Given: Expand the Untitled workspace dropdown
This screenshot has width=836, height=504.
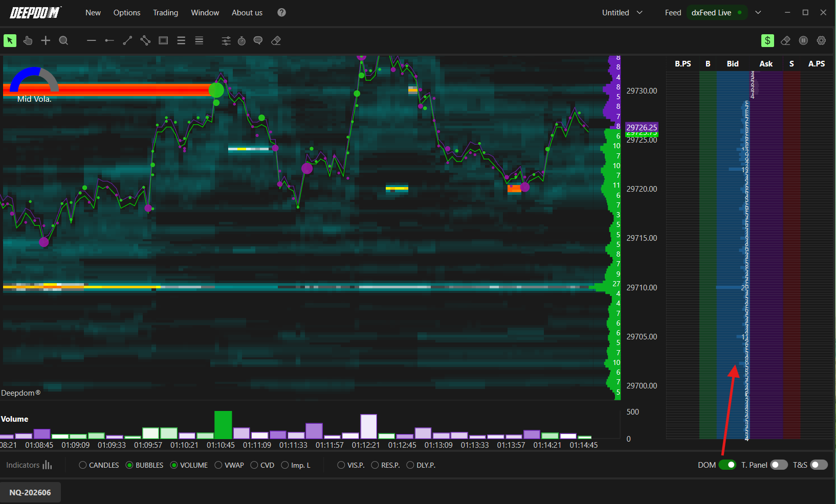Looking at the screenshot, I should coord(622,12).
